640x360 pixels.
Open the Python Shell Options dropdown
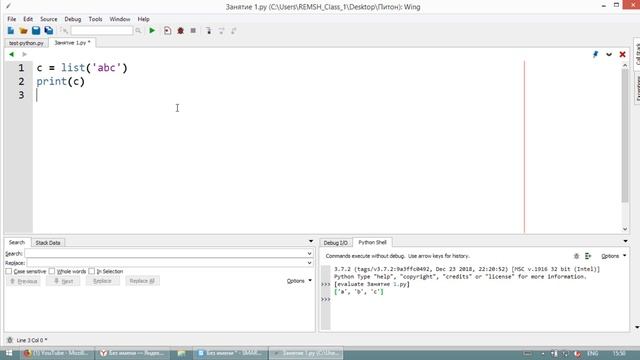(x=613, y=256)
